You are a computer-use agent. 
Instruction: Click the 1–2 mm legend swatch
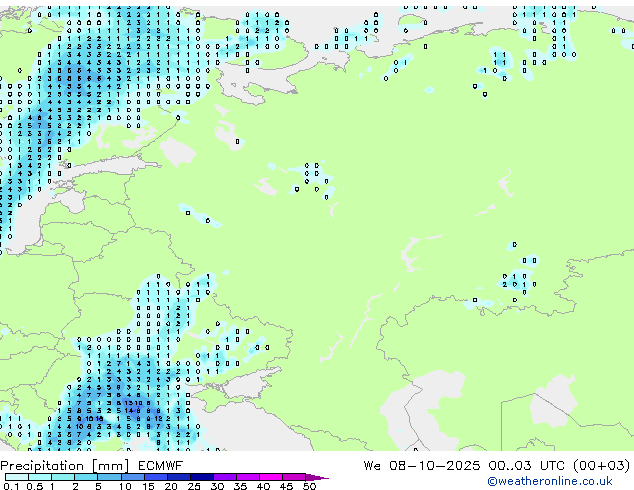[63, 477]
